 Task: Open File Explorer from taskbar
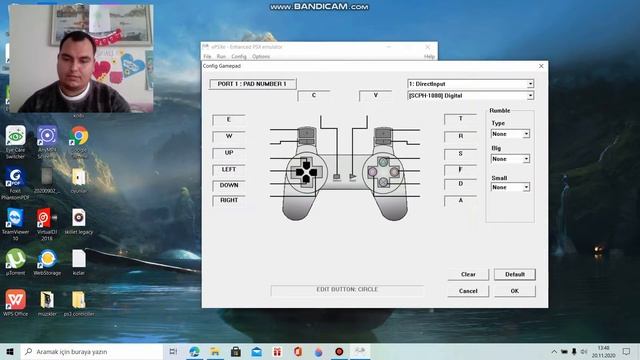click(x=215, y=351)
